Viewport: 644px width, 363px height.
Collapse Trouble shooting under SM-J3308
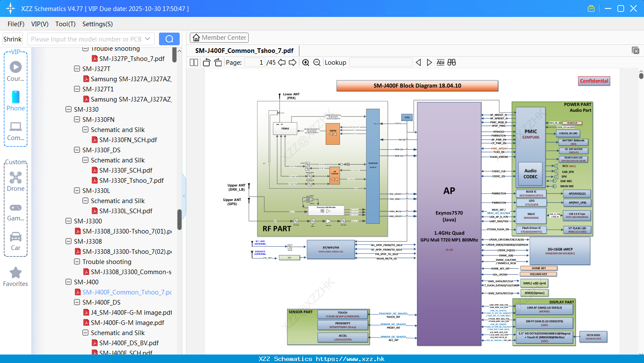77,261
